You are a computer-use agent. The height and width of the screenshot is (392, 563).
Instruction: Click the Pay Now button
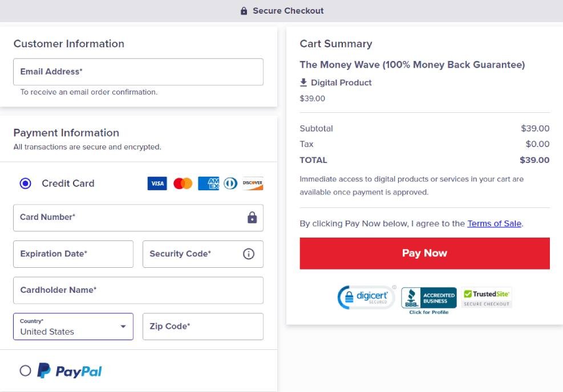tap(424, 253)
